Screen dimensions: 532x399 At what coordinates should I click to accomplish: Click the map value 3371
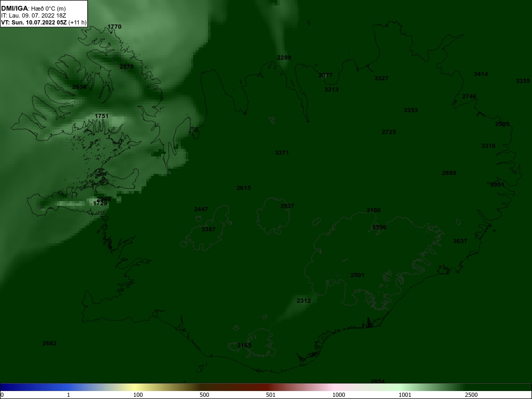[282, 153]
